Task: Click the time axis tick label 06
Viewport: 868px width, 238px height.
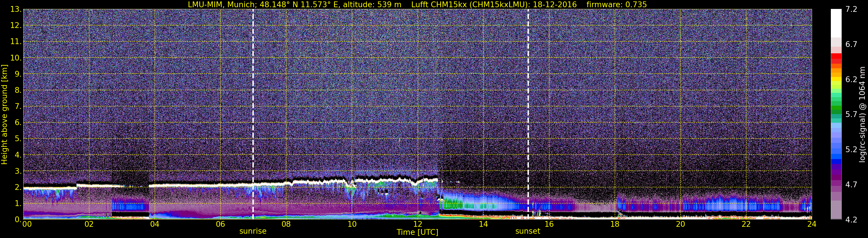Action: pos(220,224)
